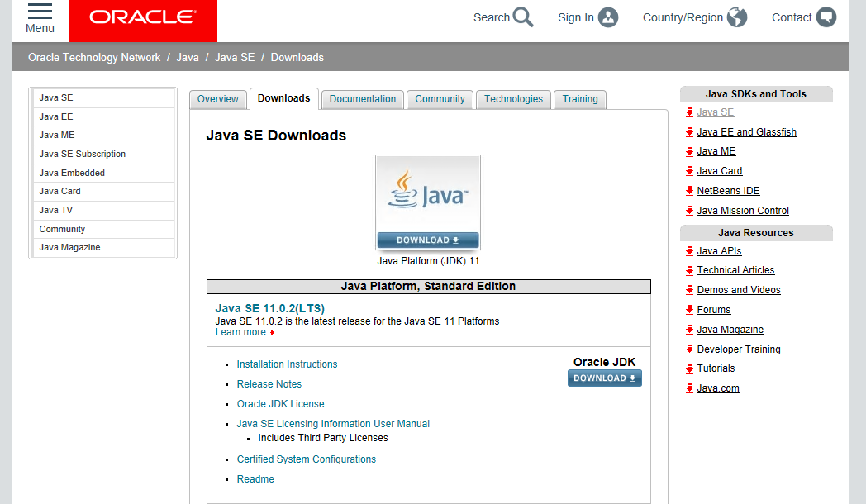Select Java EE in left sidebar
Screen dimensions: 866x504
click(x=103, y=117)
